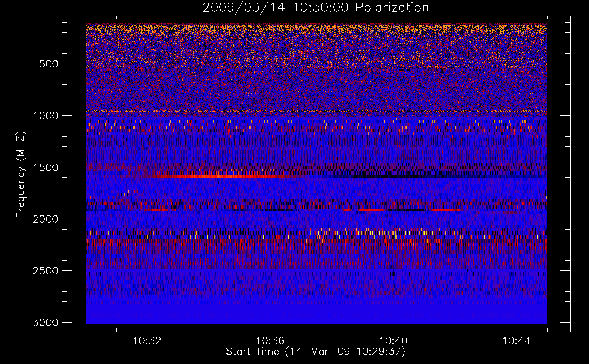Image resolution: width=589 pixels, height=364 pixels.
Task: Click the "Start Time (14-Mar-09 10:29:37)" axis label
Action: (316, 352)
